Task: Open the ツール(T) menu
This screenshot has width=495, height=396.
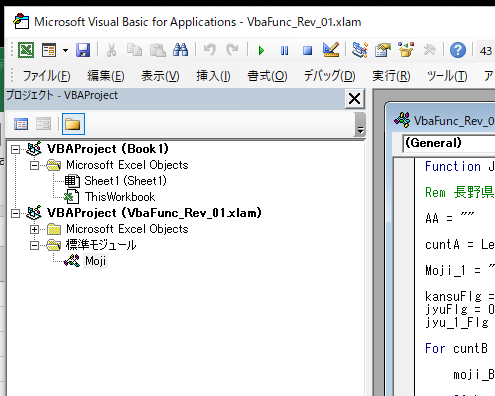Action: tap(447, 76)
